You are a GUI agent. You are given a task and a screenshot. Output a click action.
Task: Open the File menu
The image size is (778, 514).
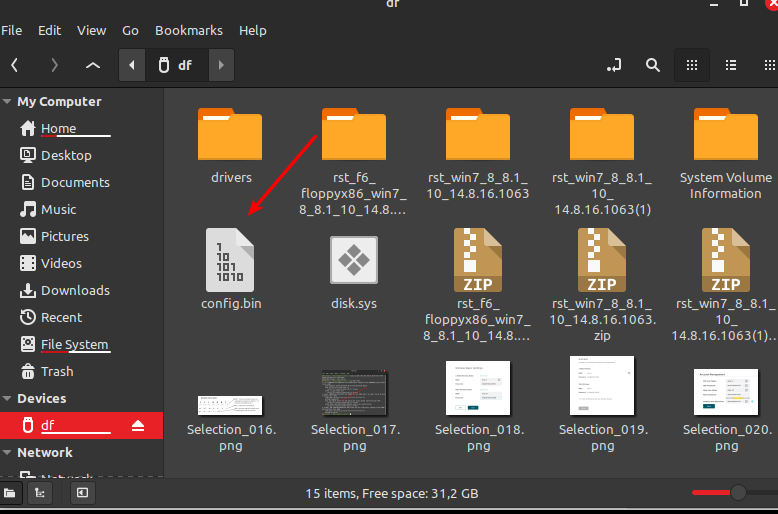coord(12,30)
